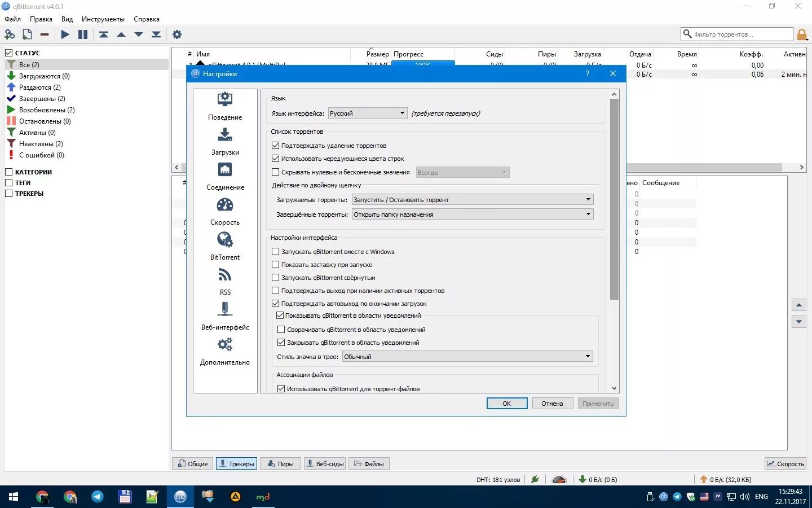Uncheck Подтверждать удаление торрентов
812x508 pixels.
[275, 145]
